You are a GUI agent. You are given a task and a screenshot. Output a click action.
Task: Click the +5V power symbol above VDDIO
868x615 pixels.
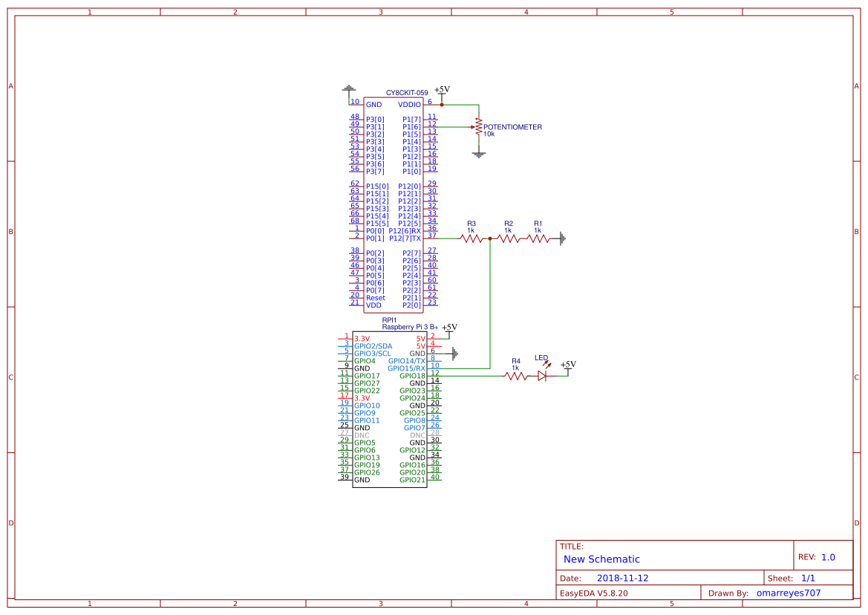pyautogui.click(x=442, y=91)
